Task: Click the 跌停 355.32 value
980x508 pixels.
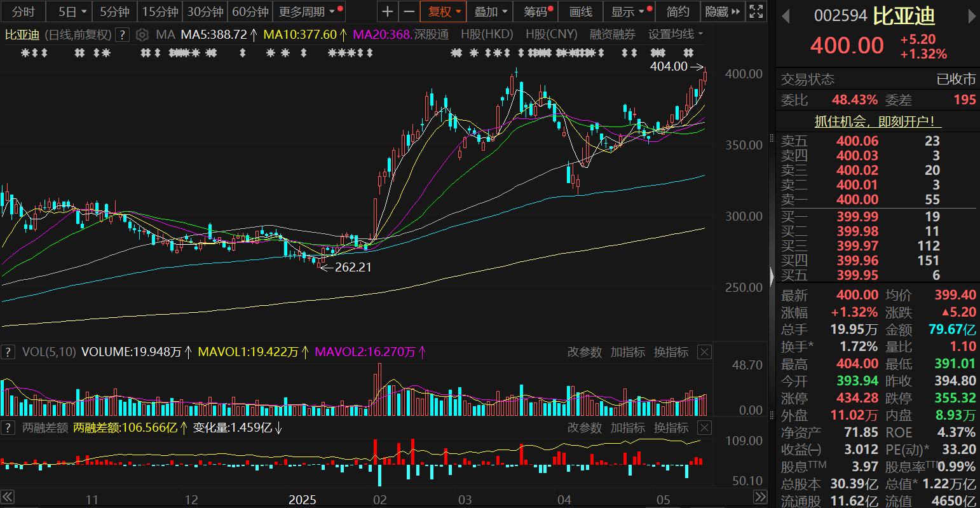Action: pyautogui.click(x=955, y=398)
